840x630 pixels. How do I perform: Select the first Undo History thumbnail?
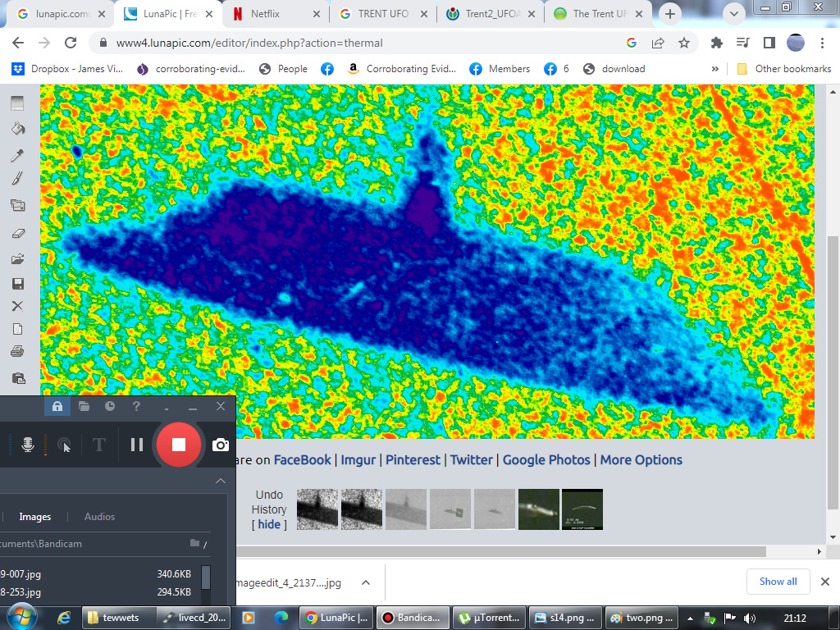[317, 509]
